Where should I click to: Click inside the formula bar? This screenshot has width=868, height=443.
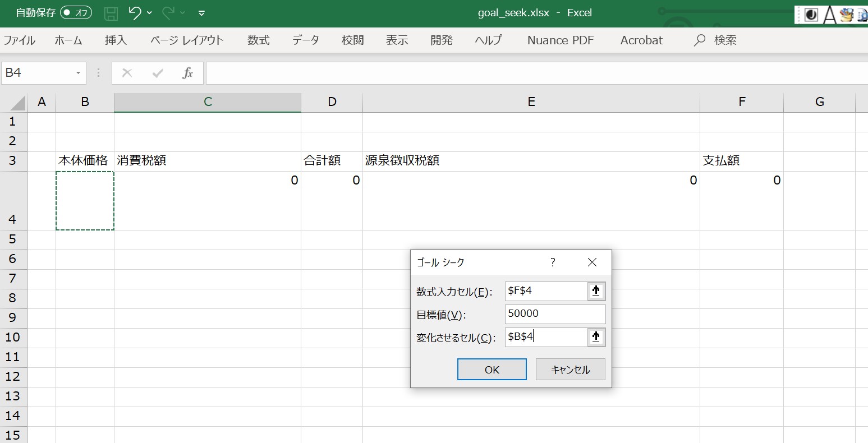pyautogui.click(x=536, y=73)
